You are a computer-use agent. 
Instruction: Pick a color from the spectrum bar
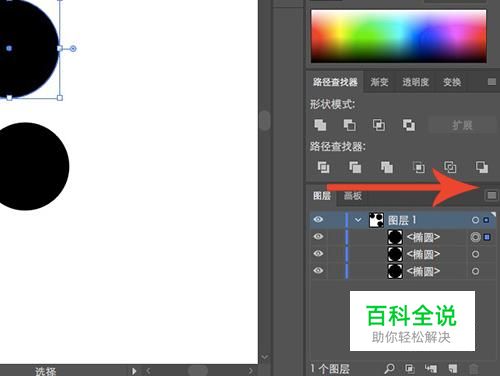point(398,36)
